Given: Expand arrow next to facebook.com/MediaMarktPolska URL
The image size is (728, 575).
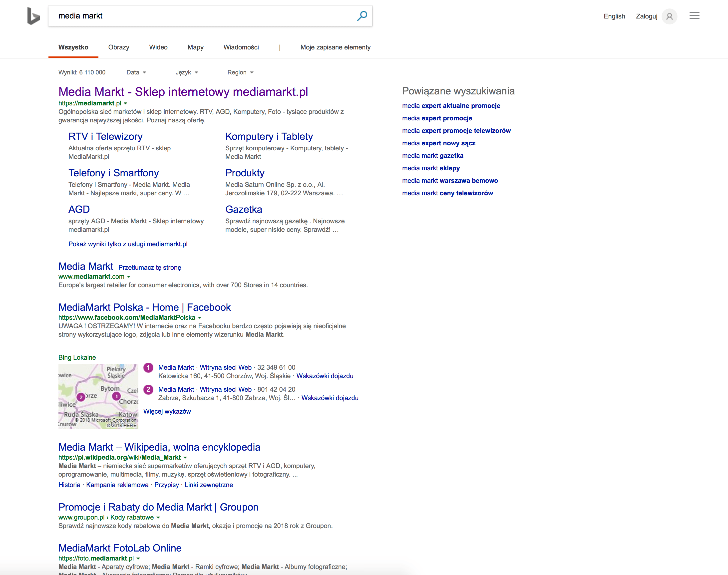Looking at the screenshot, I should (x=199, y=318).
